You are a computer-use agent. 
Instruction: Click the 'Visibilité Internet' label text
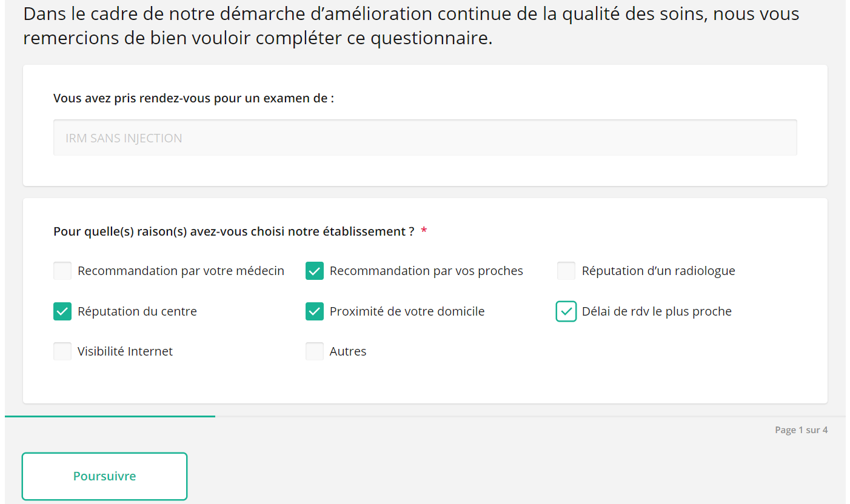(125, 351)
